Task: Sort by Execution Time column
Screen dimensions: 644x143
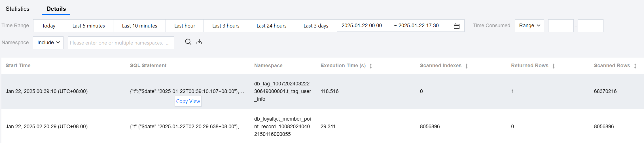Action: tap(371, 66)
